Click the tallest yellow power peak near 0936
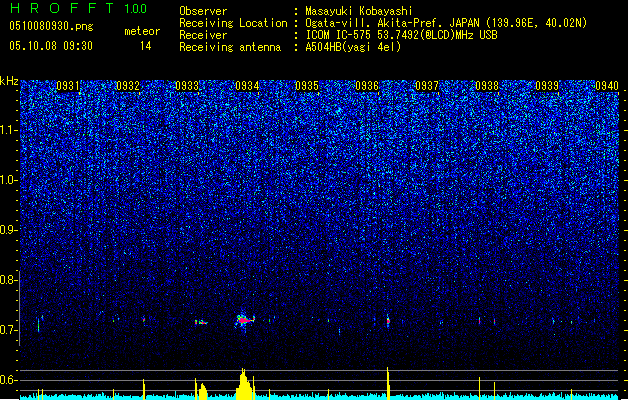This screenshot has height=400, width=629. 388,383
